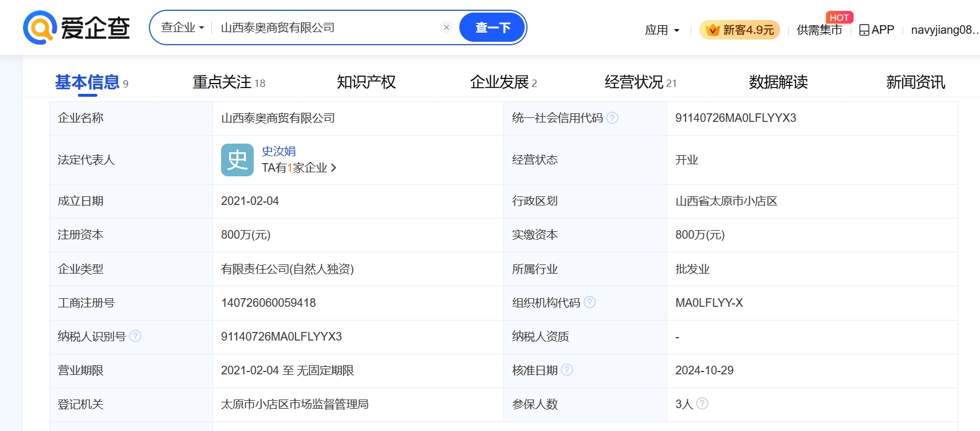Select the 注册资本 value 800万(元)
Image resolution: width=980 pixels, height=431 pixels.
(x=246, y=235)
